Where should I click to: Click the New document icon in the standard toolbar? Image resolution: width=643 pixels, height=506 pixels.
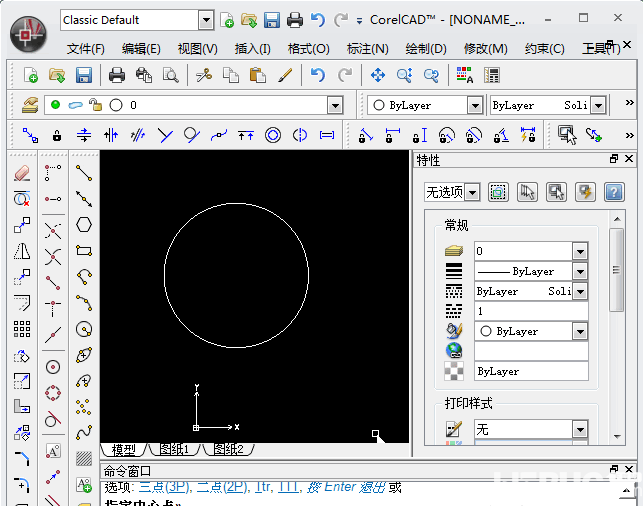pos(31,75)
